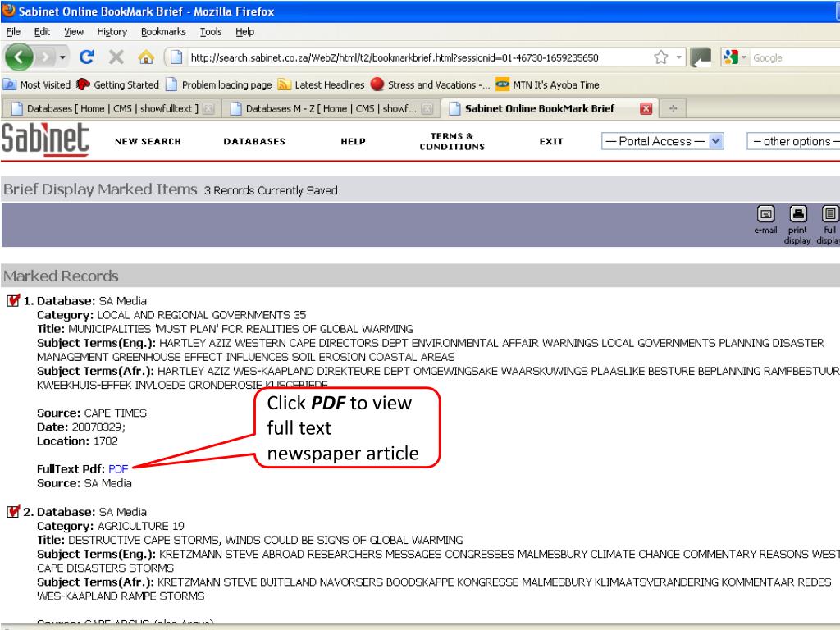Screen dimensions: 840x630
Task: Click the page icon in the address bar
Action: click(x=176, y=57)
